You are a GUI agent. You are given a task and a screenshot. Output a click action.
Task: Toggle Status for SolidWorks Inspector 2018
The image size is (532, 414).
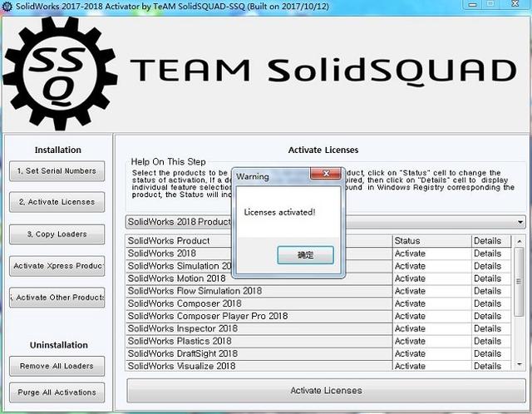tap(432, 329)
